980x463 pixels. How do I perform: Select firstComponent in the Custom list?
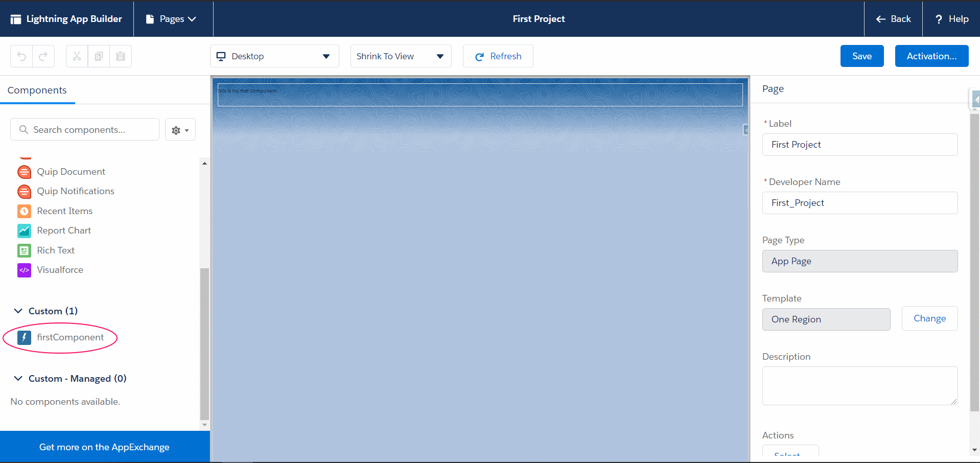pyautogui.click(x=70, y=337)
